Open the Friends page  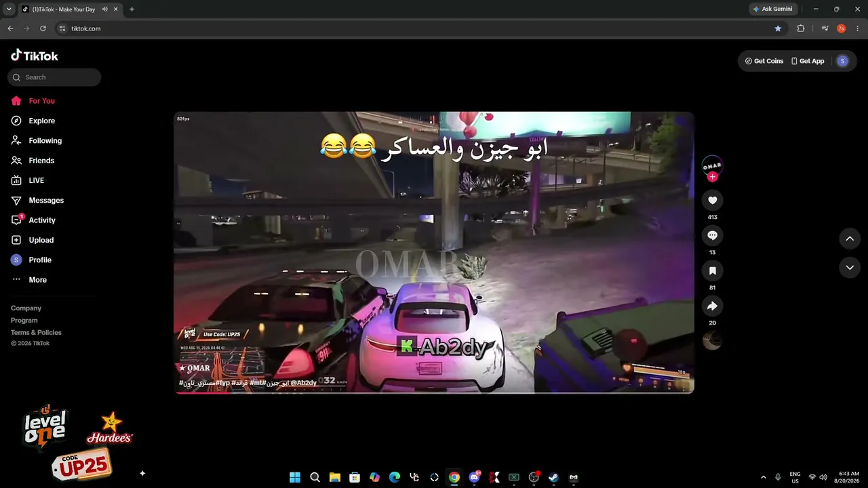click(33, 161)
